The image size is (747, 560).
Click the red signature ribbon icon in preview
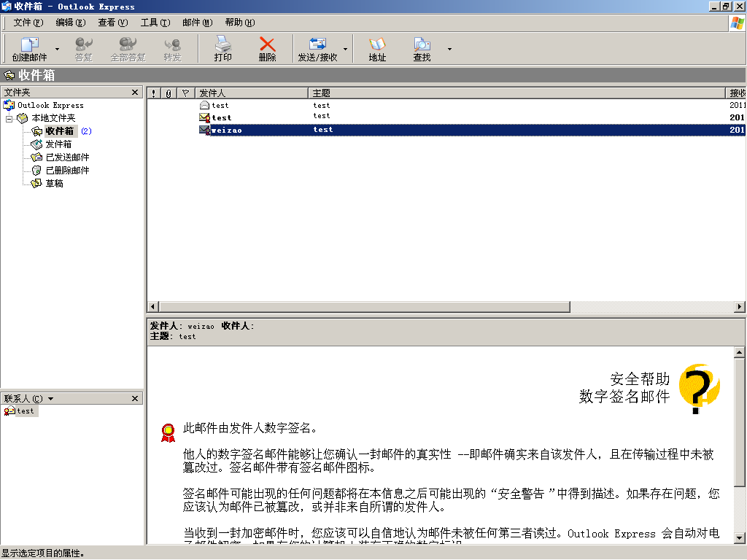tap(168, 432)
